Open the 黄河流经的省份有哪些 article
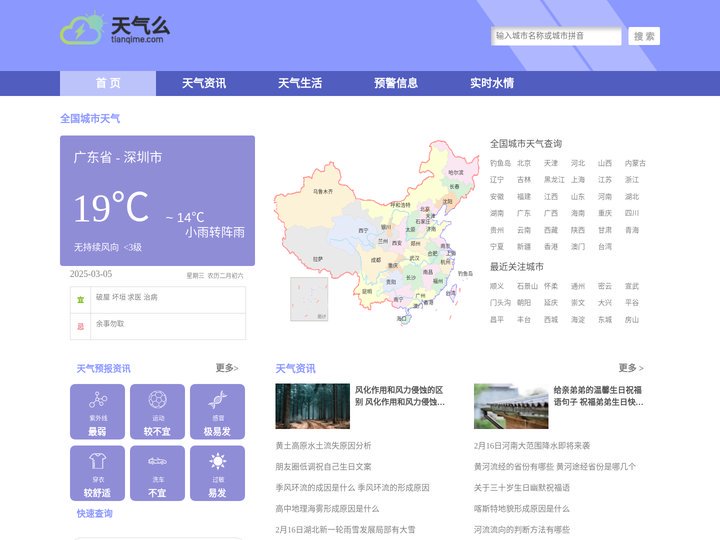Image resolution: width=720 pixels, height=540 pixels. (x=555, y=467)
